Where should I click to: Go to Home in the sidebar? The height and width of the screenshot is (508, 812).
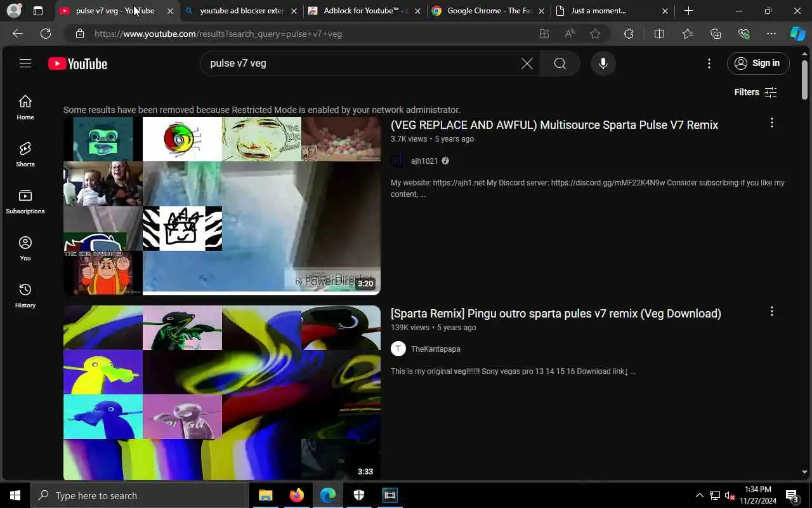point(25,107)
